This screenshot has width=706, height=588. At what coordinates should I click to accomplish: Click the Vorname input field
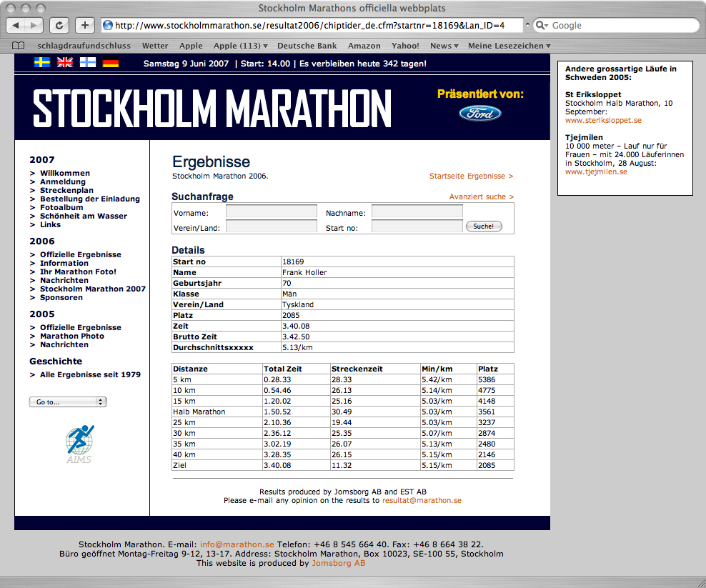click(x=272, y=211)
